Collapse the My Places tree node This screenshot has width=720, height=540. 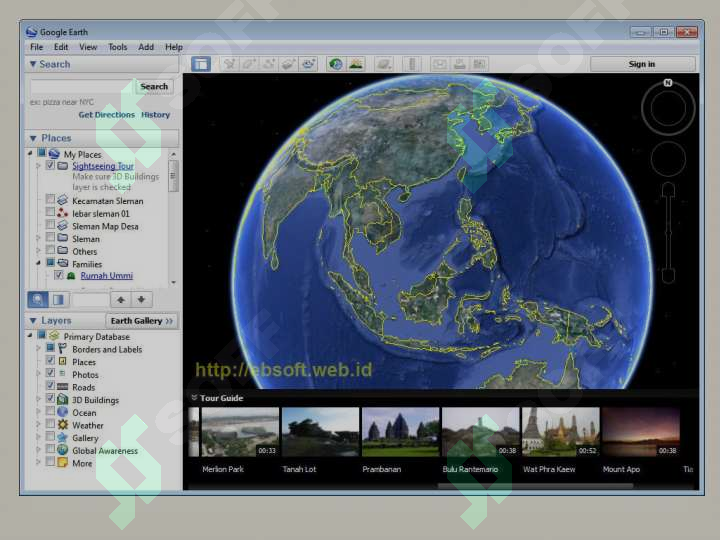tap(30, 153)
